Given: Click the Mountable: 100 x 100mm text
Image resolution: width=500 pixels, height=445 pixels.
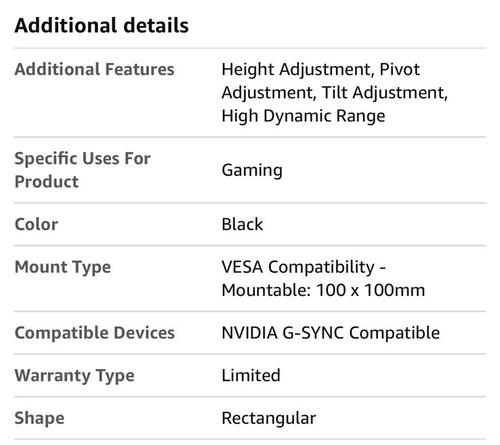Looking at the screenshot, I should pyautogui.click(x=323, y=290).
